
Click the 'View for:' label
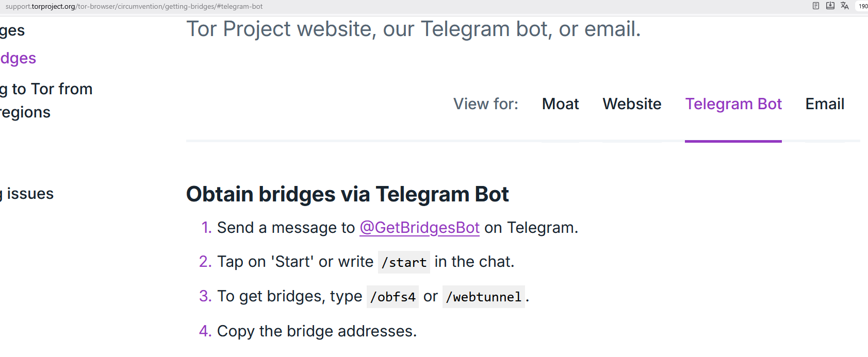pyautogui.click(x=485, y=104)
